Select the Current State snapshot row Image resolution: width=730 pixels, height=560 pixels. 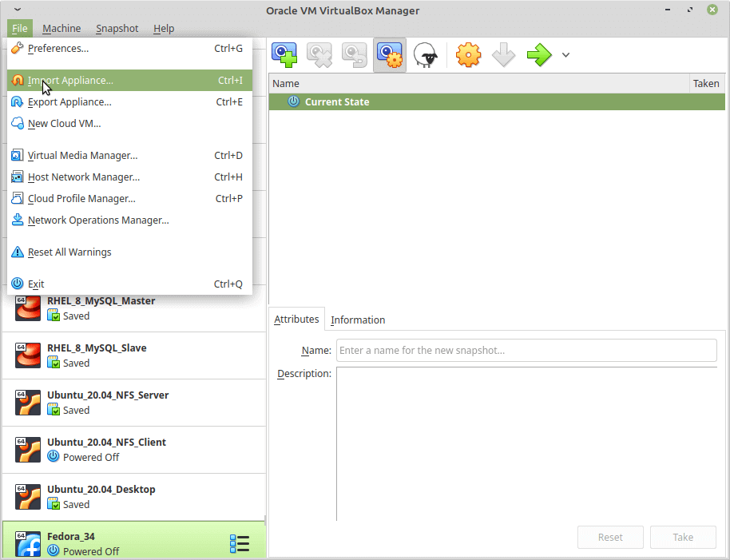click(497, 101)
